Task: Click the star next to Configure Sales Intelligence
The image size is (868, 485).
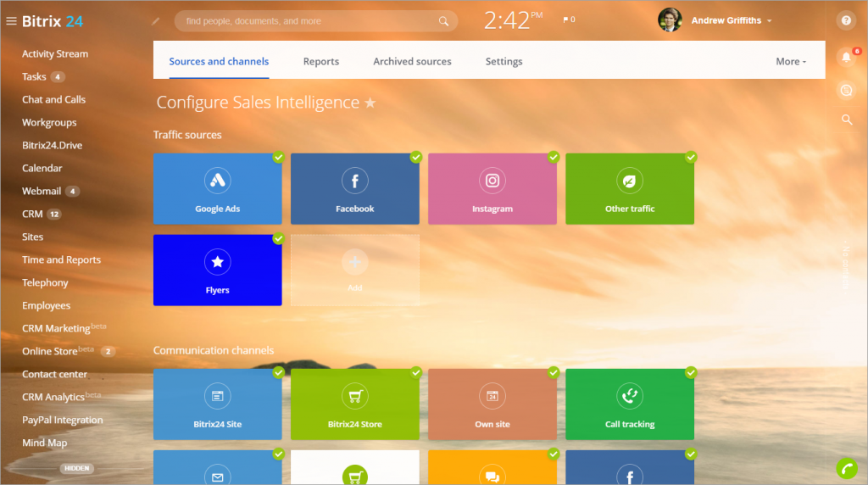Action: [370, 103]
